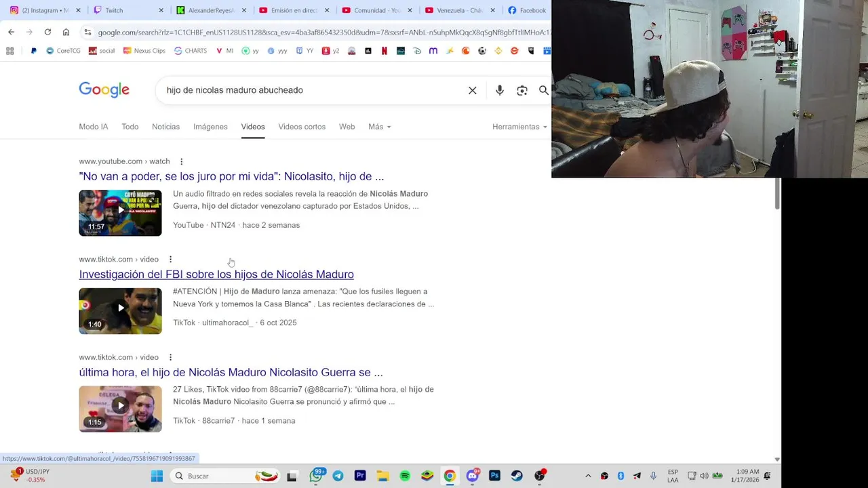868x488 pixels.
Task: Start voice search with microphone
Action: (500, 90)
